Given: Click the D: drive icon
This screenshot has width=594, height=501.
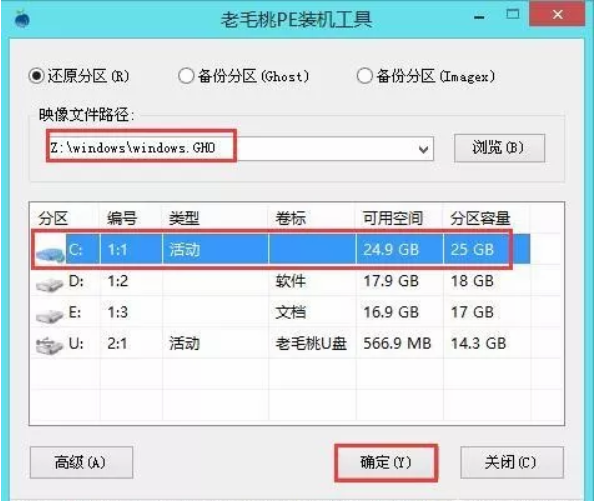Looking at the screenshot, I should pyautogui.click(x=50, y=284).
